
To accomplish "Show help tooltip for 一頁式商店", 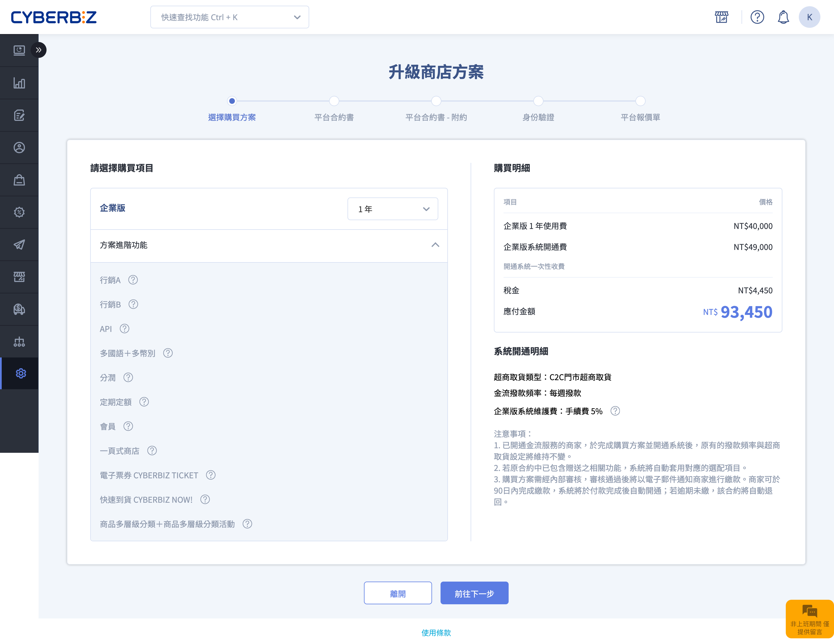I will click(x=152, y=451).
